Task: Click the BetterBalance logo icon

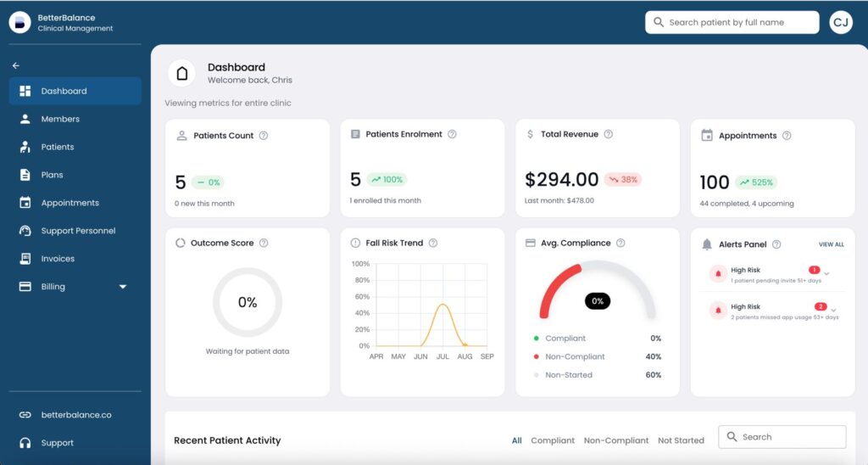Action: [x=20, y=23]
